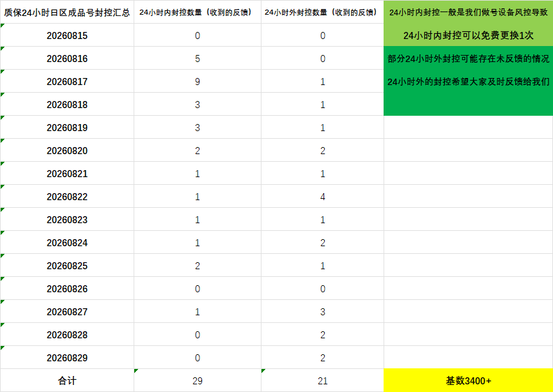Click the yellow cell 基数3400+
Viewport: 553px width, 392px height.
pos(469,380)
